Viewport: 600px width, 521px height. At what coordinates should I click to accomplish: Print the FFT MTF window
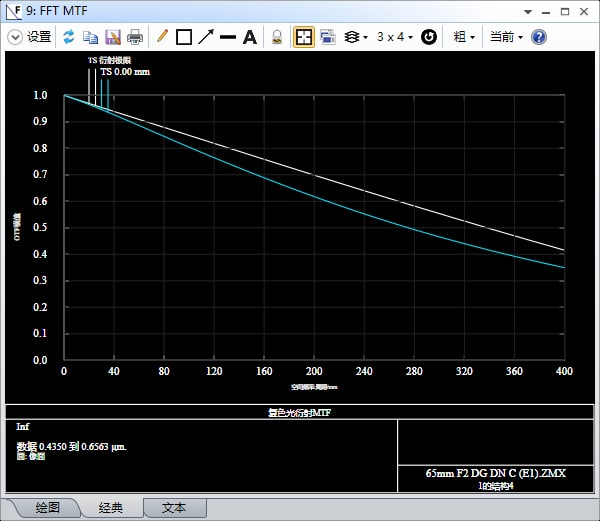click(135, 37)
